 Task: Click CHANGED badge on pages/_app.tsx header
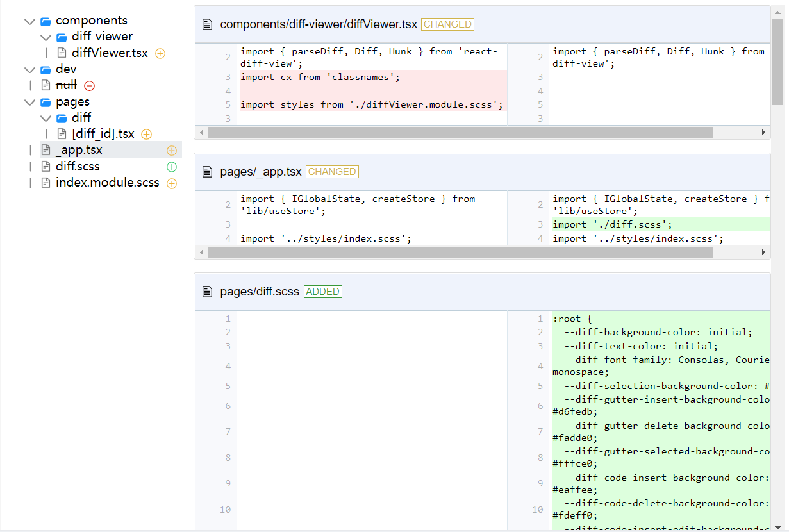click(x=332, y=172)
